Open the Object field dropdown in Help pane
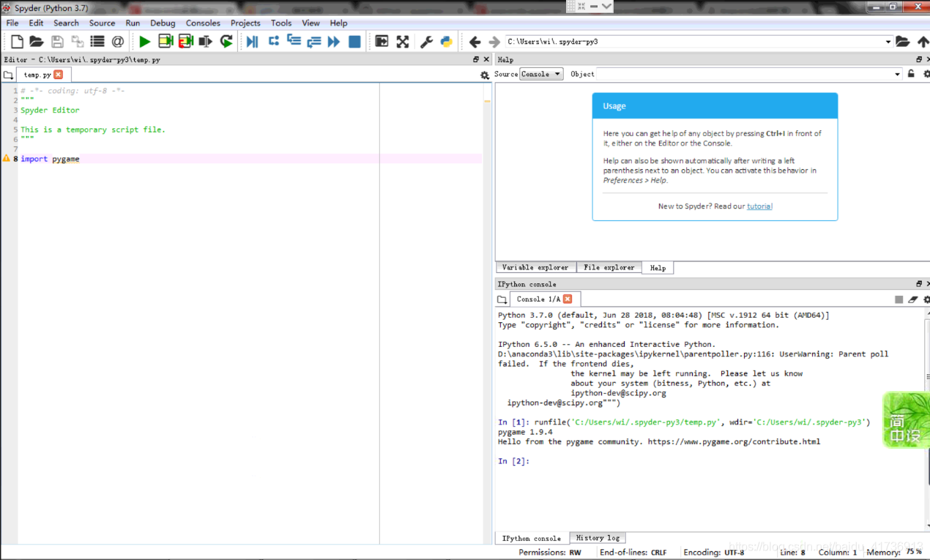The width and height of the screenshot is (930, 560). coord(897,74)
